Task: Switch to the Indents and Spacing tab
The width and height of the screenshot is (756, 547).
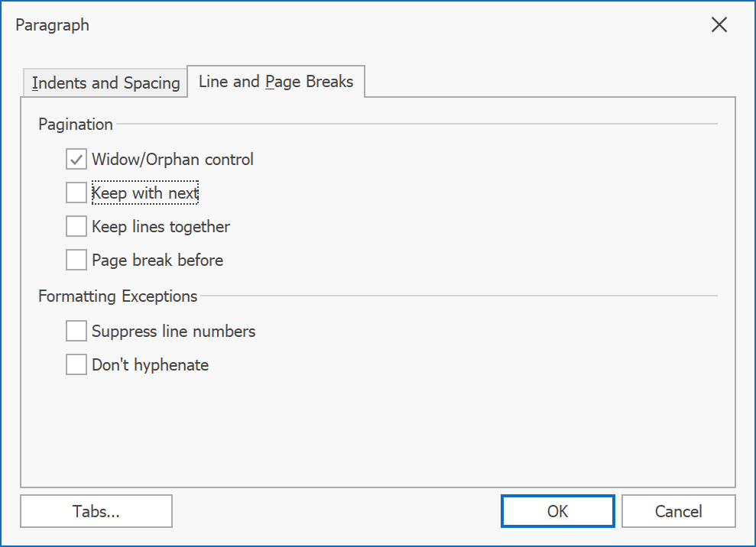Action: [105, 83]
